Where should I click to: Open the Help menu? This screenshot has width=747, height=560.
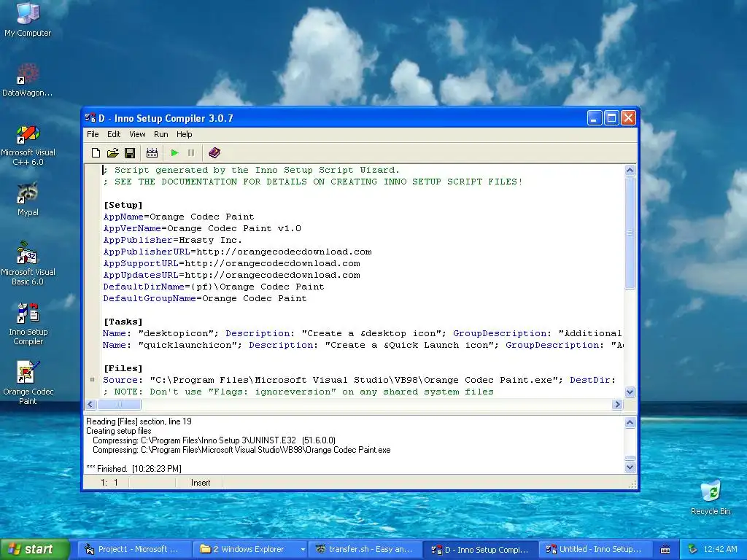pos(184,134)
